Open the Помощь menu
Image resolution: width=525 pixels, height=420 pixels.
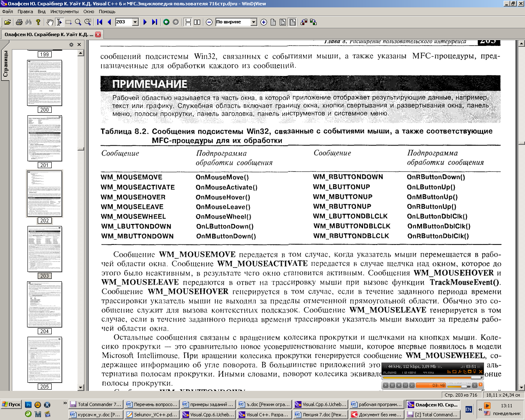coord(107,11)
